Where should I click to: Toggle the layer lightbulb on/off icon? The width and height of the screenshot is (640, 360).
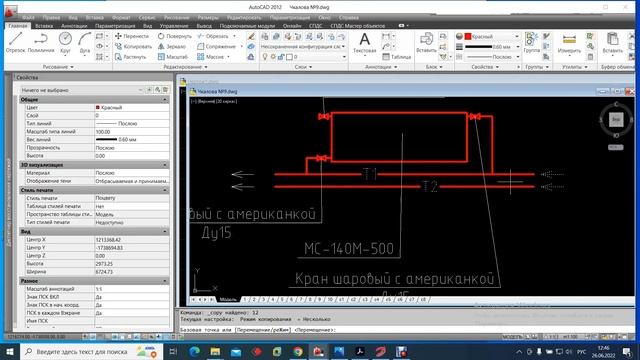264,57
